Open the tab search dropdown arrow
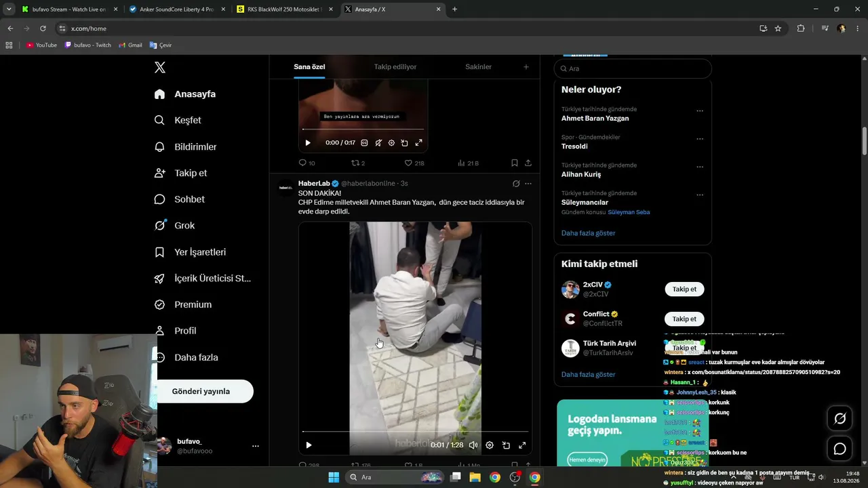This screenshot has width=868, height=488. tap(9, 9)
